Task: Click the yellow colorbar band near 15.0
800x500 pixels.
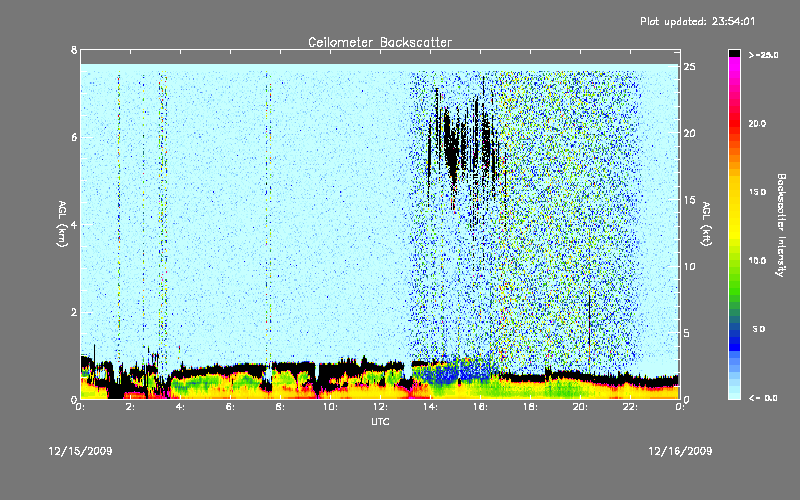Action: (734, 192)
